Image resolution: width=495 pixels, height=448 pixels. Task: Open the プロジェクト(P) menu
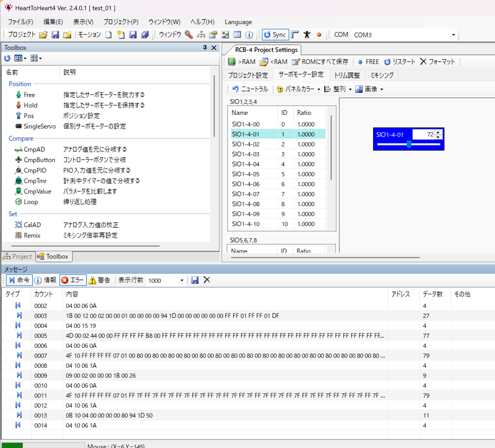click(121, 22)
